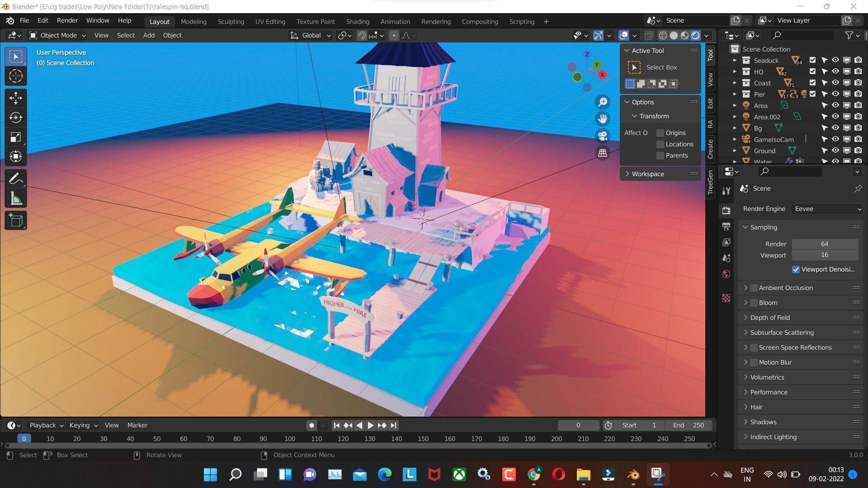Screen dimensions: 868x488
Task: Click the End frame field
Action: coord(688,425)
